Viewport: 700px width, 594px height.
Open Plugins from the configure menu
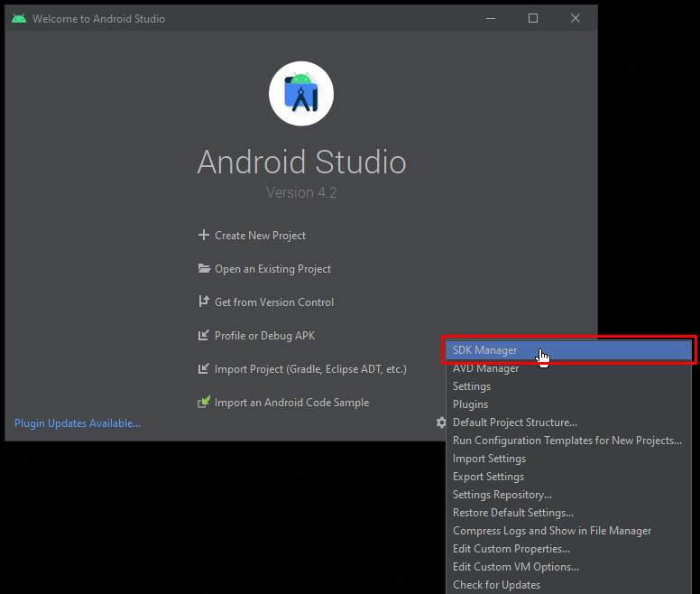568,404
